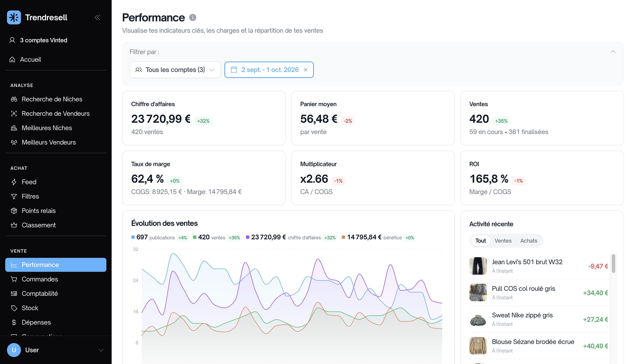
Task: Open Stock via the tag icon
Action: tap(14, 308)
